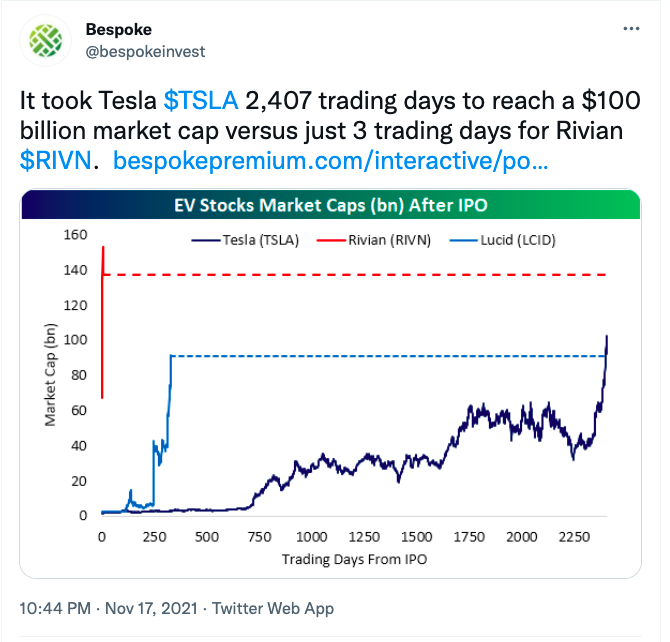Click the Twitter Web App source link
Viewport: 670px width, 642px height.
point(274,608)
